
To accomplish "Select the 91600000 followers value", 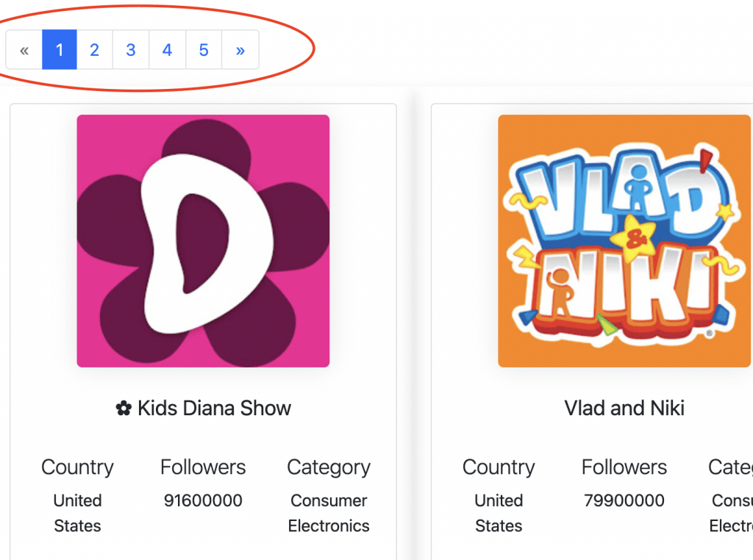I will coord(203,500).
